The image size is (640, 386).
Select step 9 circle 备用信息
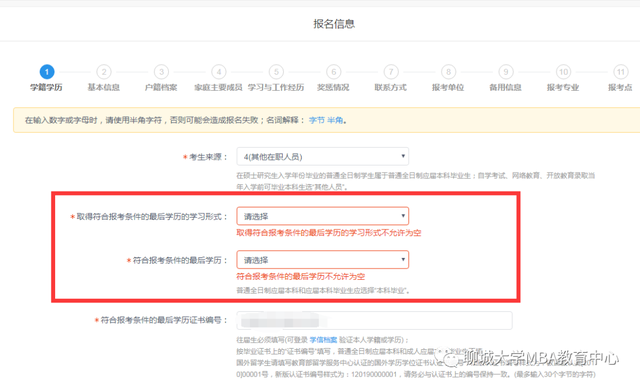[x=506, y=72]
